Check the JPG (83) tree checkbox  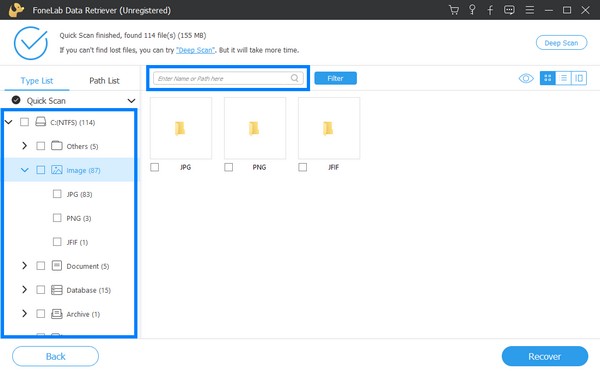(x=57, y=194)
